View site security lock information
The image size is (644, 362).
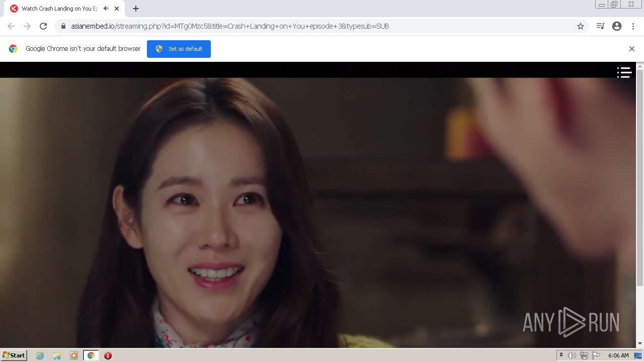(63, 26)
